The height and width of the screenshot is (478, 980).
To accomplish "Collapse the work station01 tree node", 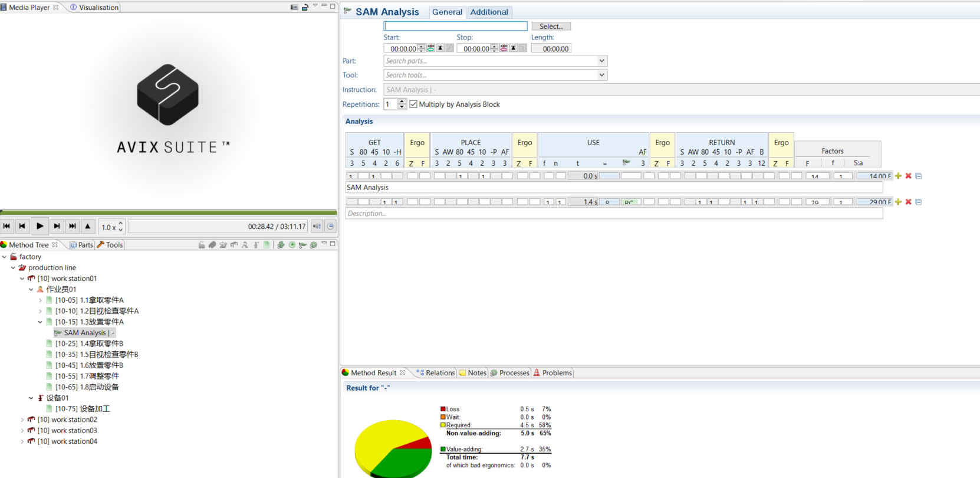I will pos(22,279).
